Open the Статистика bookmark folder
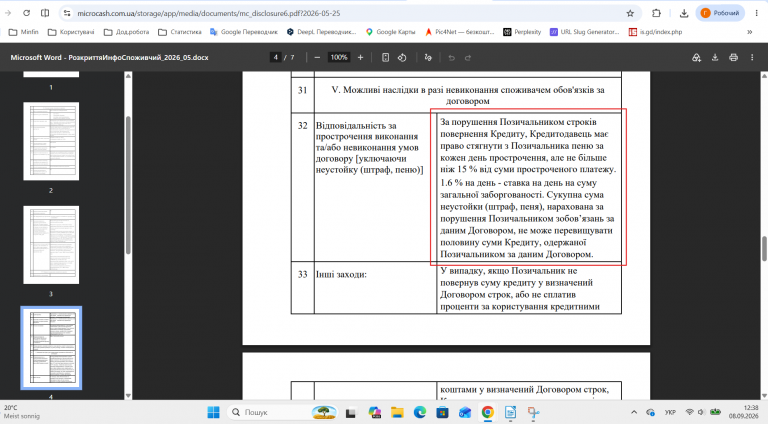Viewport: 768px width, 424px height. [x=180, y=32]
